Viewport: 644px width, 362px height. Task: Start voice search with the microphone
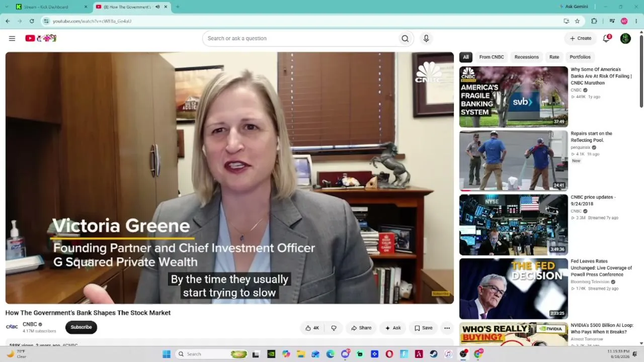pyautogui.click(x=426, y=38)
